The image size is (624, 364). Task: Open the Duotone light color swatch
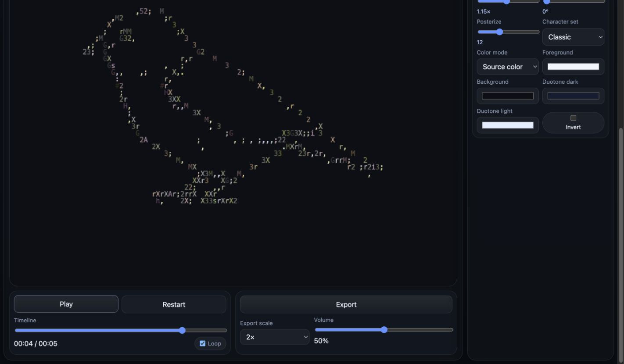508,125
